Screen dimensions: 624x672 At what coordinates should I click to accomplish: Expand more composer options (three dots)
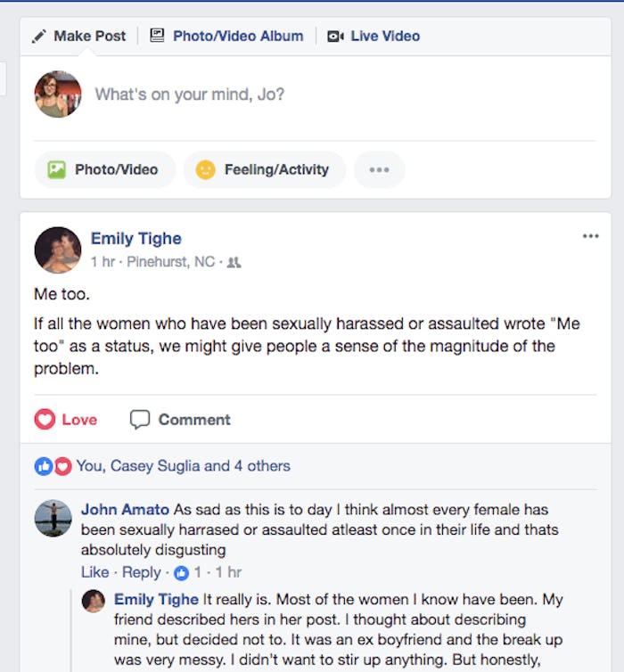pos(379,169)
